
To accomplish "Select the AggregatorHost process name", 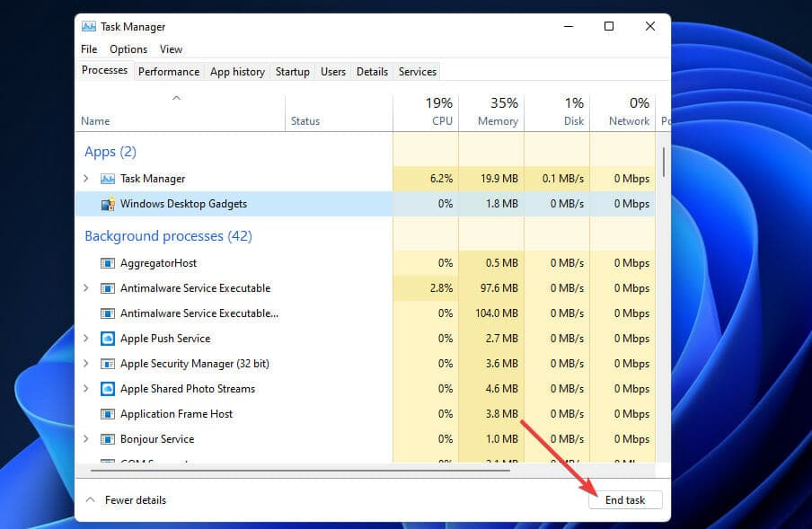I will (x=158, y=263).
